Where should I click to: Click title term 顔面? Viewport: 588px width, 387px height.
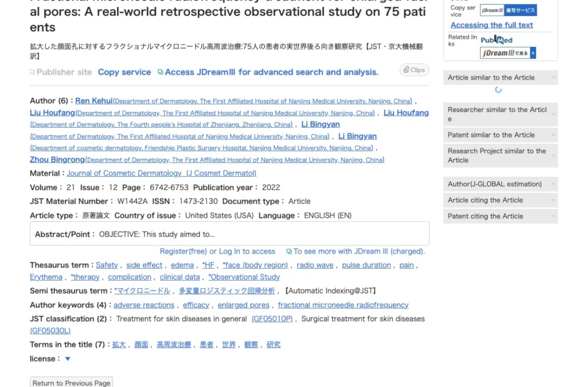tap(141, 345)
